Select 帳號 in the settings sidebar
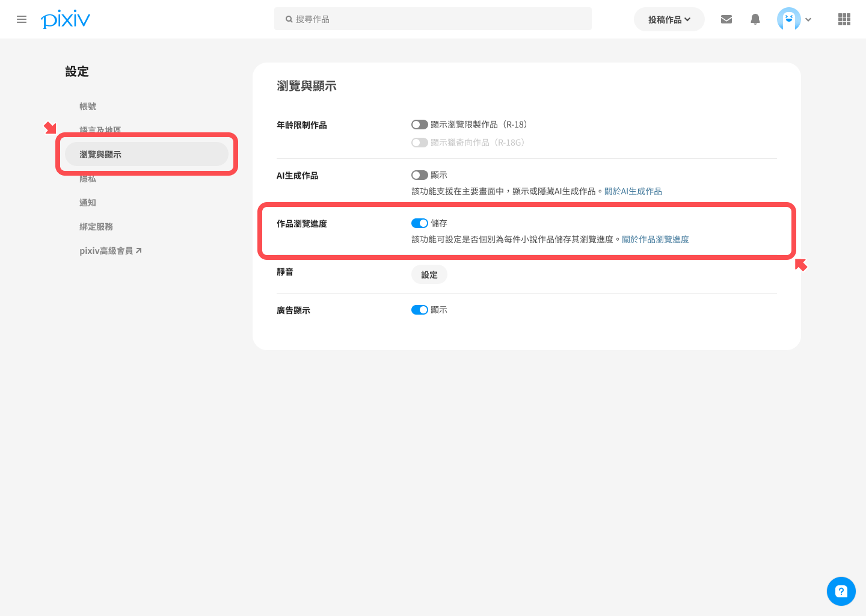Screen dimensions: 866x616 click(88, 106)
